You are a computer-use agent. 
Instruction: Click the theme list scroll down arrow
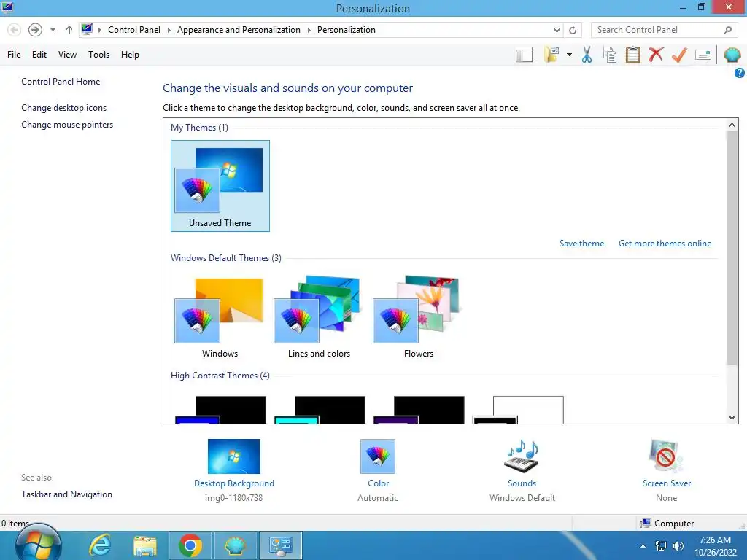click(x=732, y=418)
